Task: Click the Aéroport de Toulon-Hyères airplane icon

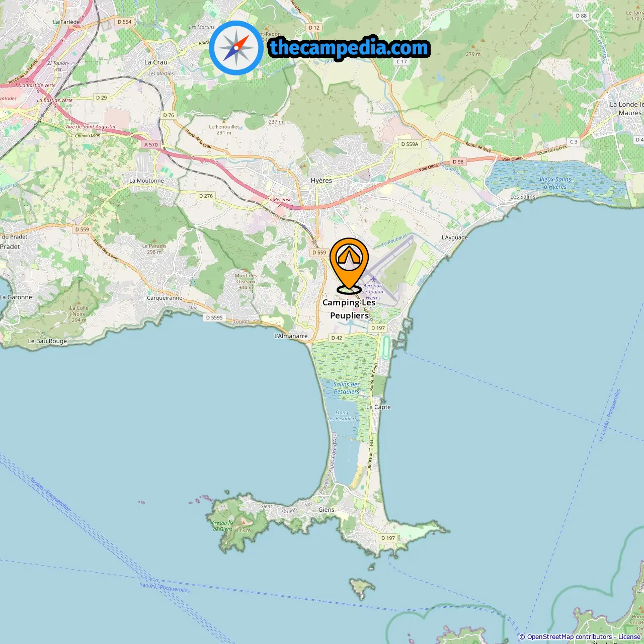Action: [373, 279]
